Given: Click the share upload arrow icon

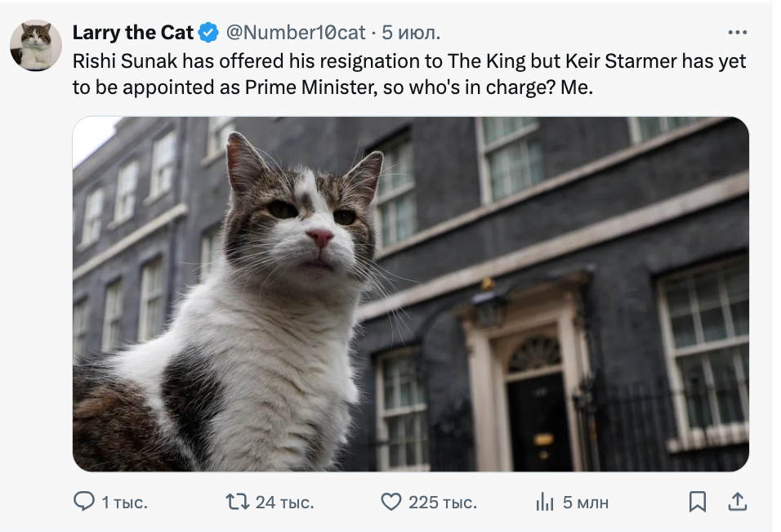Looking at the screenshot, I should point(736,501).
